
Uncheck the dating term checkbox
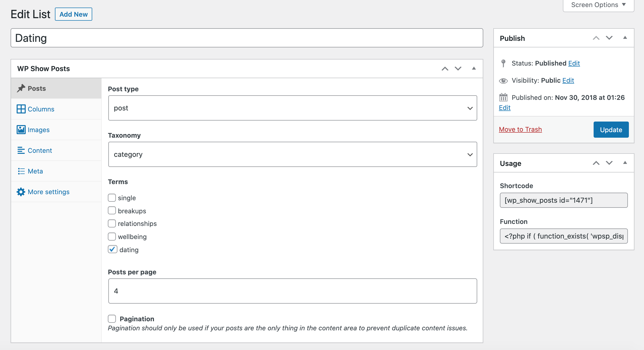(x=112, y=249)
